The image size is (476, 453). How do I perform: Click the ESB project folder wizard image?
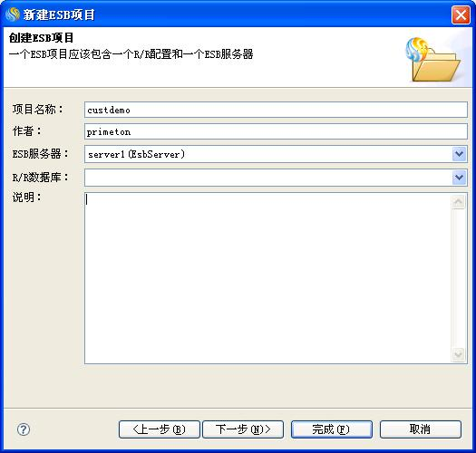(x=433, y=60)
